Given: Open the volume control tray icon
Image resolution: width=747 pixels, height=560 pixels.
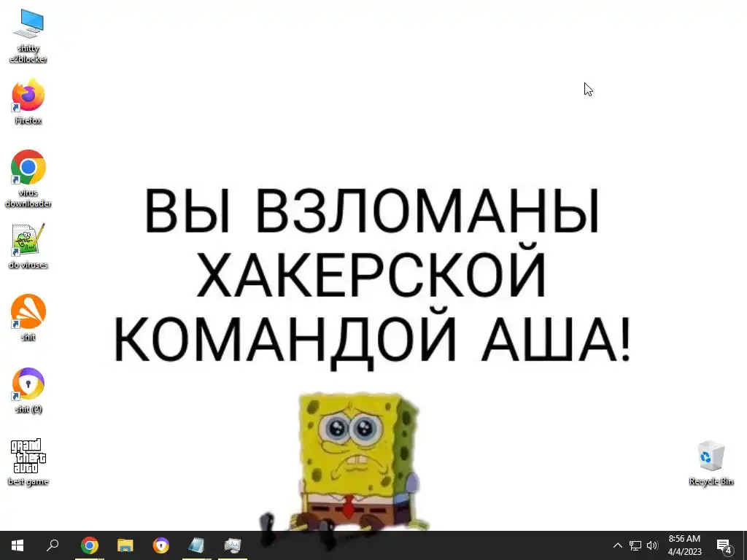Looking at the screenshot, I should tap(652, 545).
